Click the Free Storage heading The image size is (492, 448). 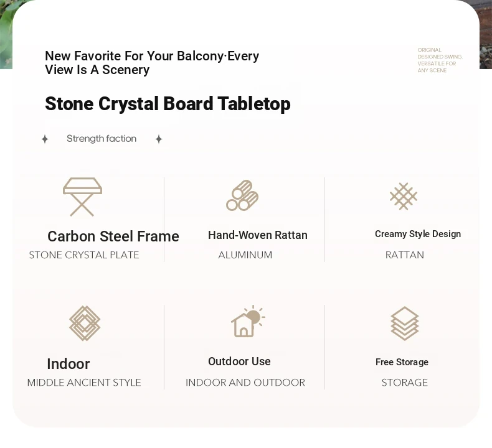tap(402, 362)
